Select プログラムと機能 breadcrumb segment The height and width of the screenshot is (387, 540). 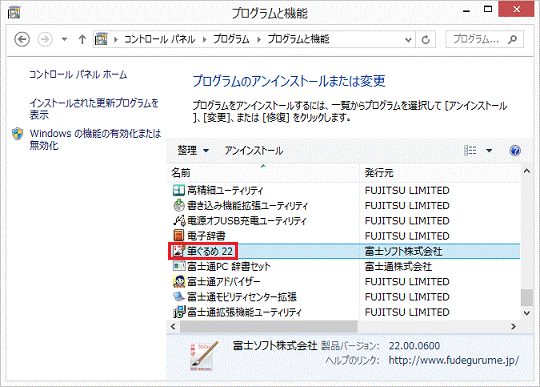point(299,39)
